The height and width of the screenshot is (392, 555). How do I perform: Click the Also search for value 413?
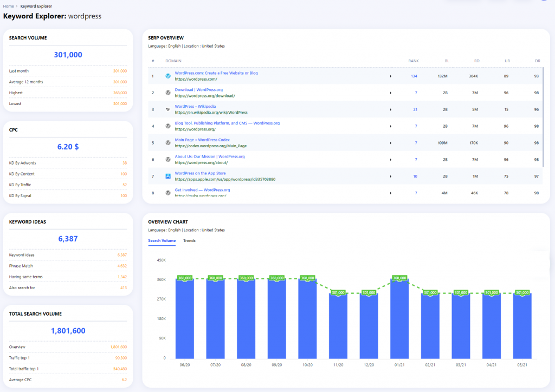[124, 288]
